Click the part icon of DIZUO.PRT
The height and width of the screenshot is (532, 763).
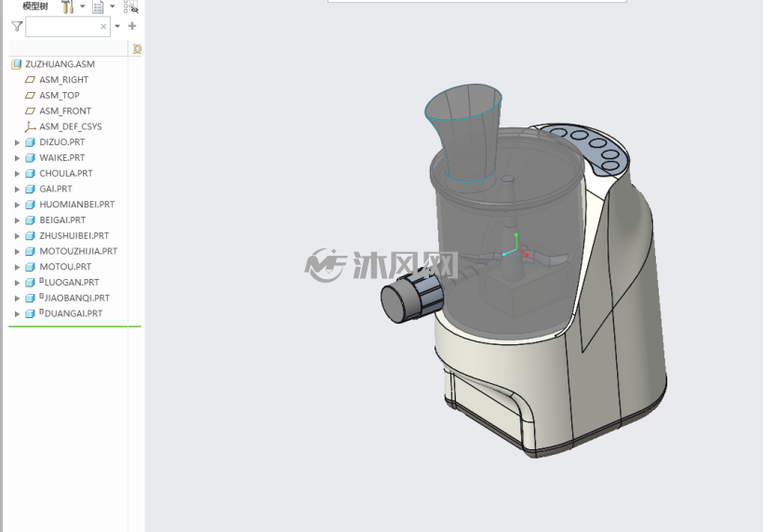pos(30,142)
